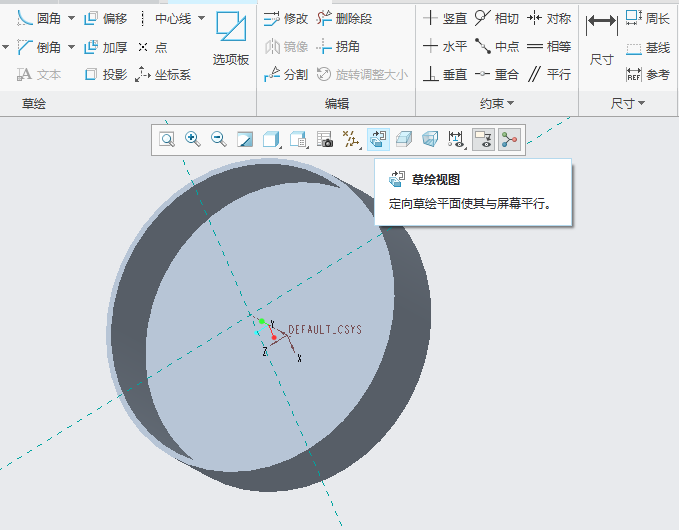This screenshot has width=679, height=530.
Task: Select the 点 (Point) tool
Action: pos(152,47)
